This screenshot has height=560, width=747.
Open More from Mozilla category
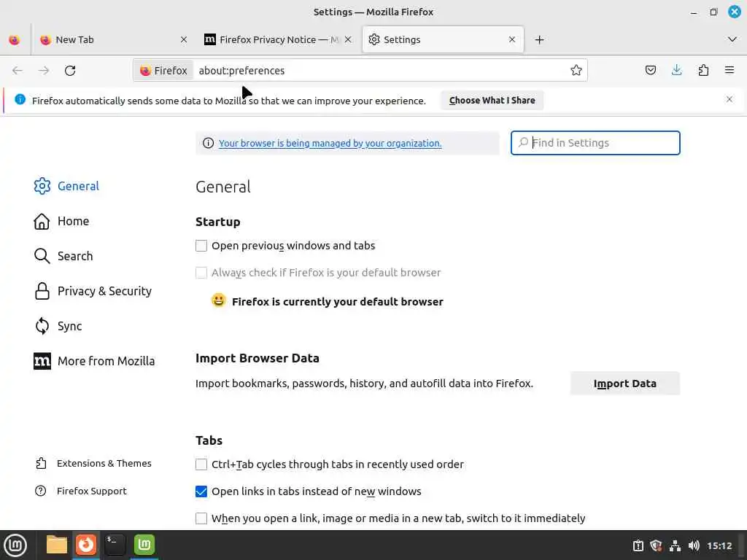[x=94, y=362]
